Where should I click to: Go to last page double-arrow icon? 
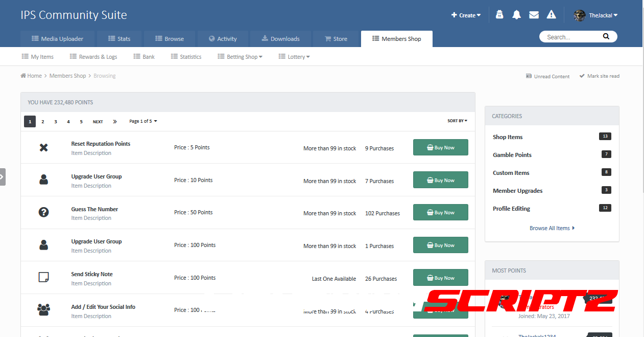(115, 122)
